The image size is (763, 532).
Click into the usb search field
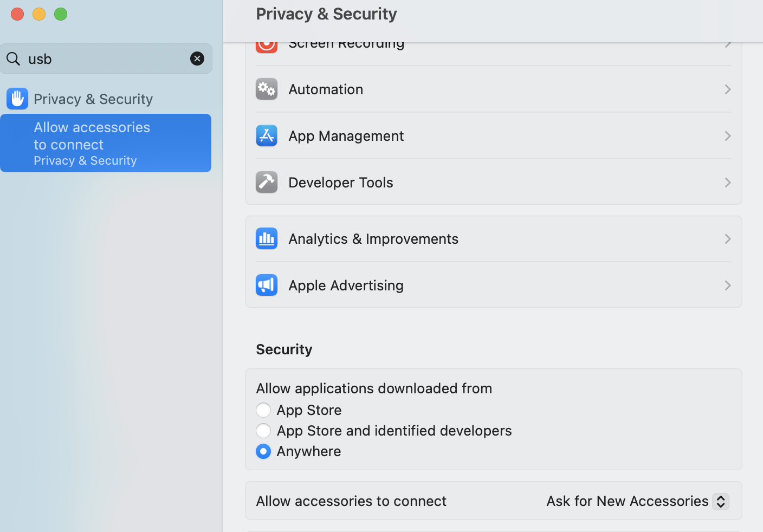(108, 59)
